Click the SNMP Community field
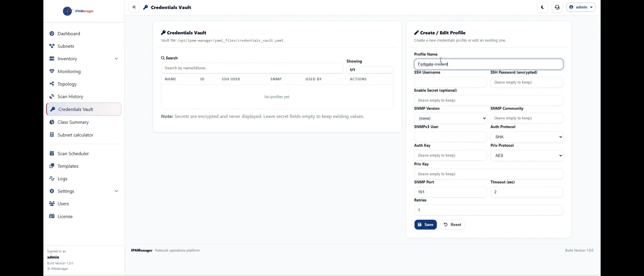Viewport: 644px width, 276px height. 527,118
